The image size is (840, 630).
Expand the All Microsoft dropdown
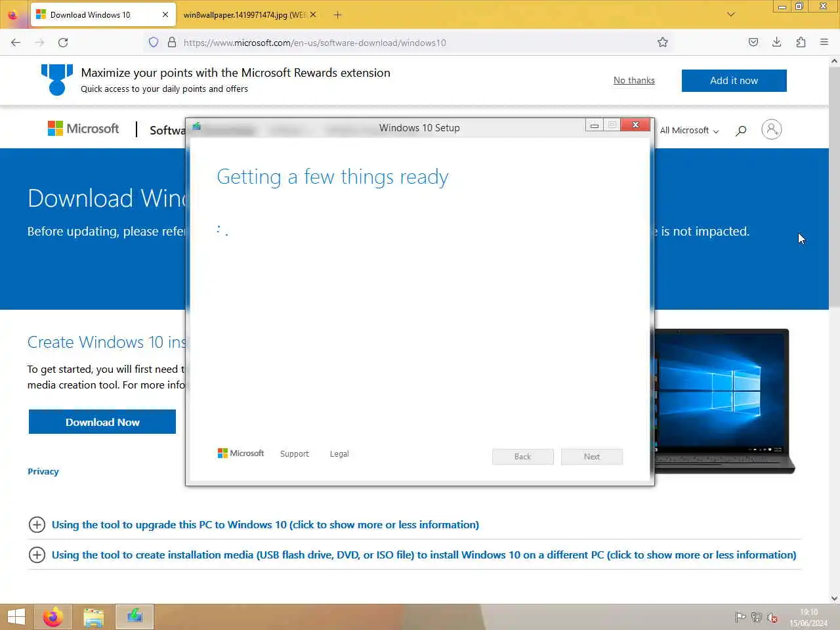tap(689, 130)
